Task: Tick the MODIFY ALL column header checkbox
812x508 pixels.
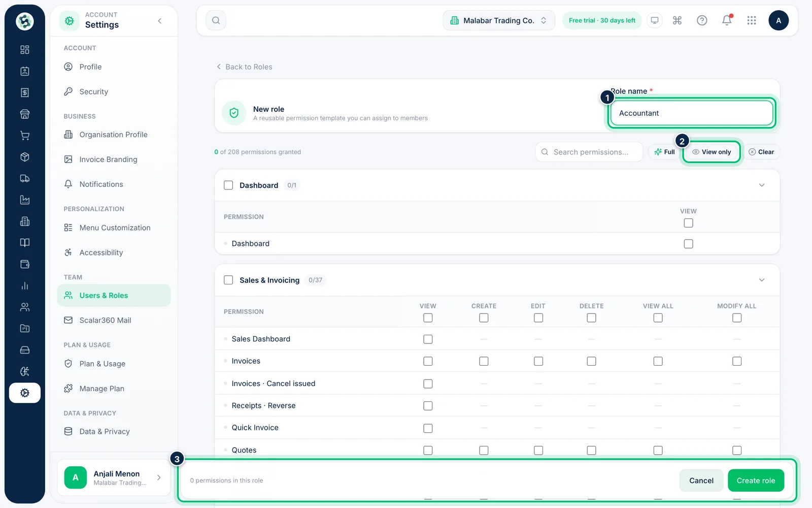Action: 737,317
